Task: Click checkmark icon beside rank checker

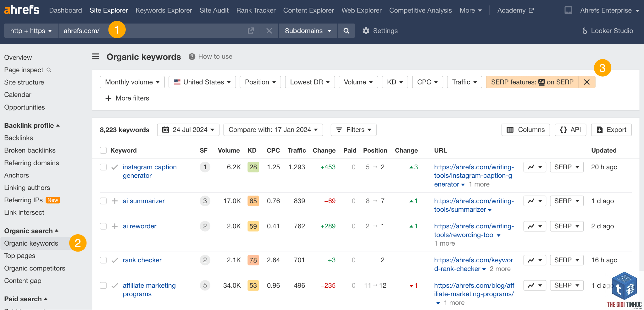Action: click(115, 260)
